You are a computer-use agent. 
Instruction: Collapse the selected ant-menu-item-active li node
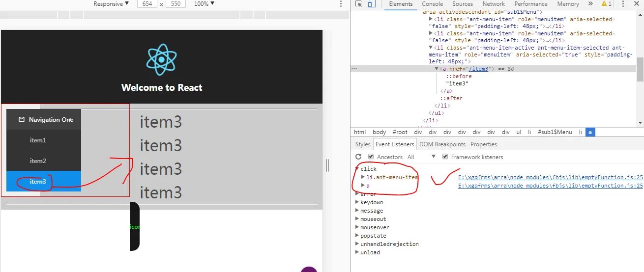tap(431, 48)
